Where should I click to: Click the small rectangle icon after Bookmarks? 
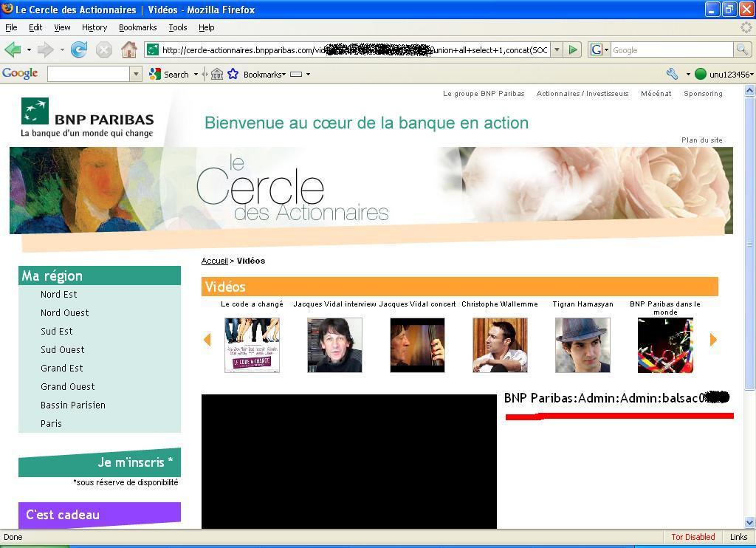(296, 75)
